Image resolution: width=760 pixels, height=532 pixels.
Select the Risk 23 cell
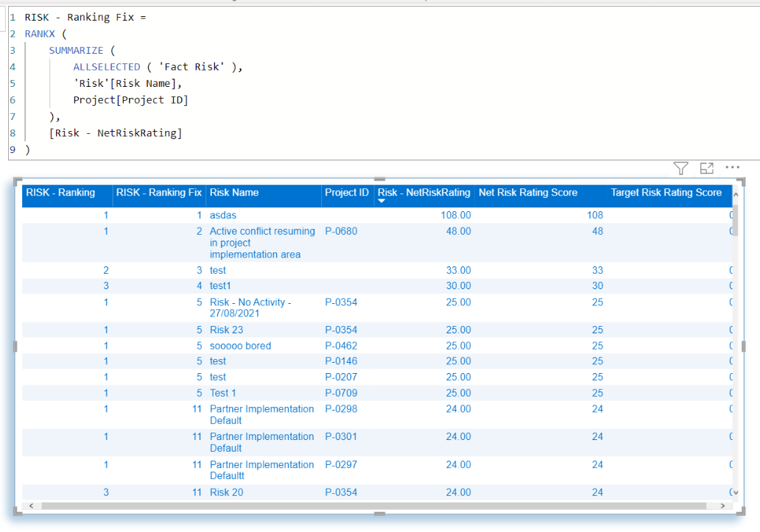pos(226,330)
